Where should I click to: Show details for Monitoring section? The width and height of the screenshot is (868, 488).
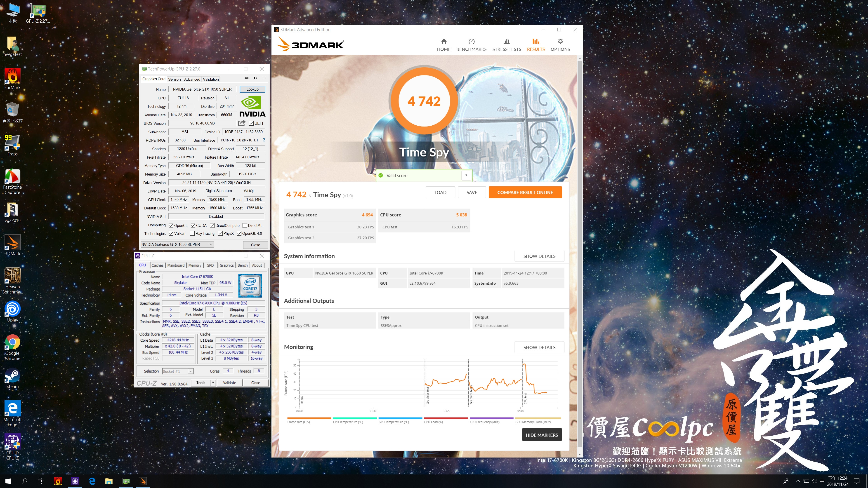pos(539,347)
